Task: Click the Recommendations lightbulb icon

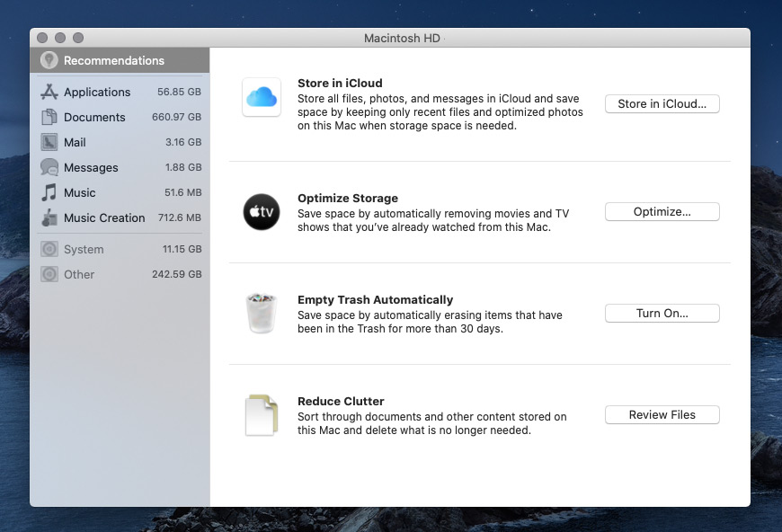Action: coord(49,60)
